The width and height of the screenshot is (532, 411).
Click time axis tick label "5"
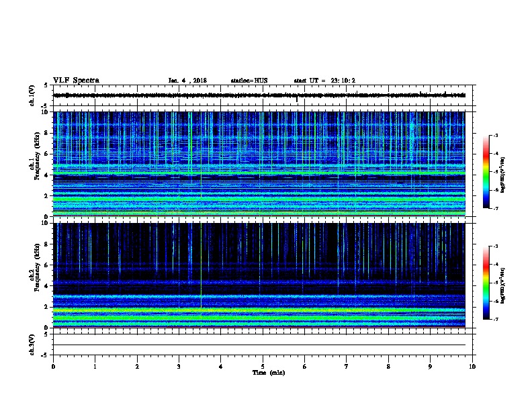(x=263, y=367)
